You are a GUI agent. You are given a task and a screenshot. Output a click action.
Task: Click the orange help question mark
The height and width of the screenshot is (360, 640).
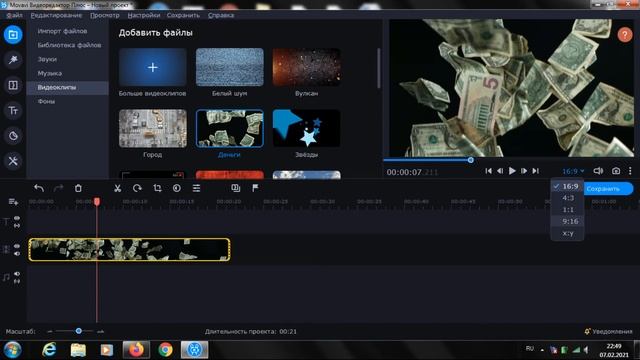pyautogui.click(x=624, y=35)
